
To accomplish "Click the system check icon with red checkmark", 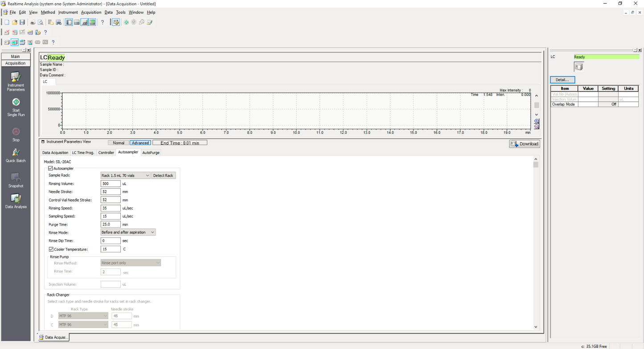I will [7, 32].
